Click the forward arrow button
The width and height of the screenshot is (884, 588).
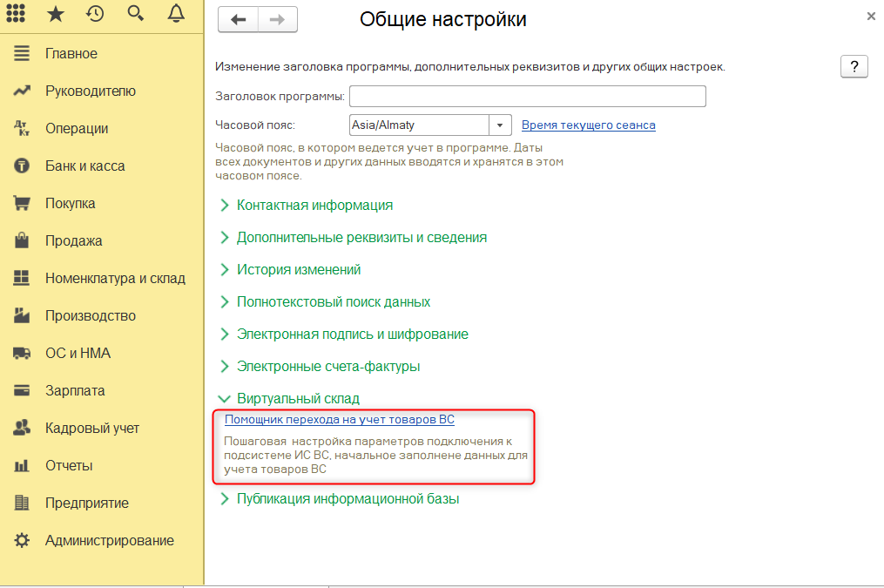[x=277, y=20]
